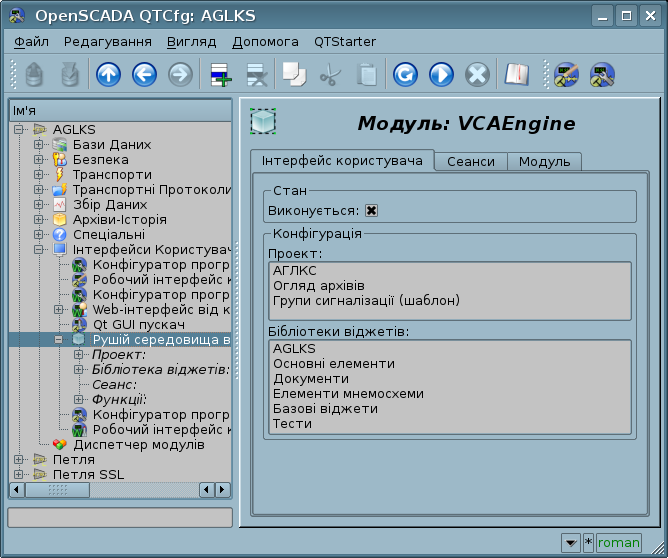668x558 pixels.
Task: Expand the Проект tree branch
Action: click(x=79, y=355)
